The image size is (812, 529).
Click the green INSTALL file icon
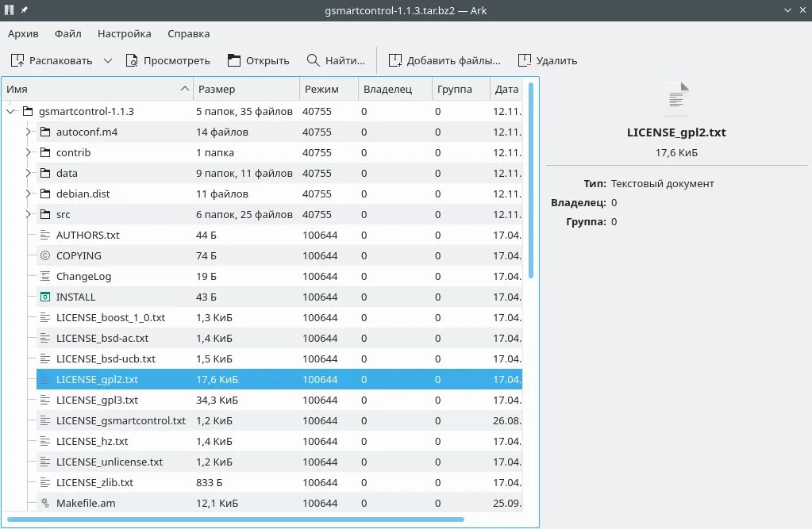click(45, 297)
